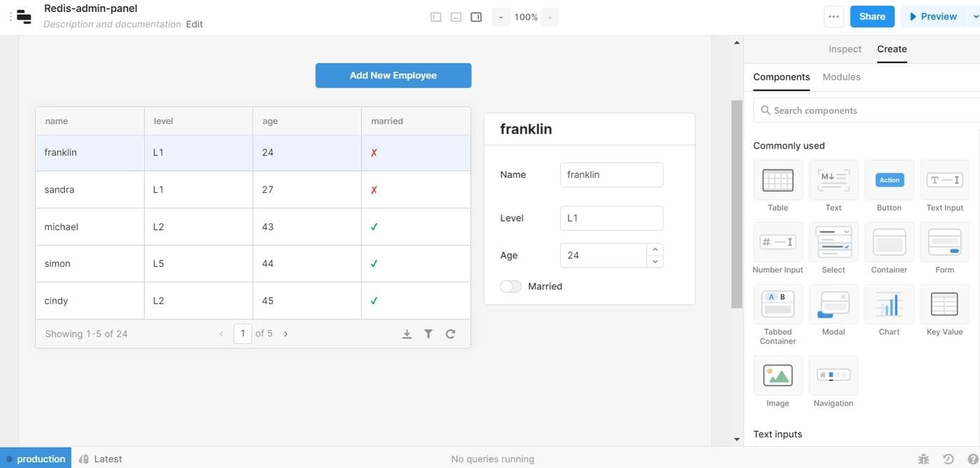Pick the Chart component icon

[x=889, y=305]
